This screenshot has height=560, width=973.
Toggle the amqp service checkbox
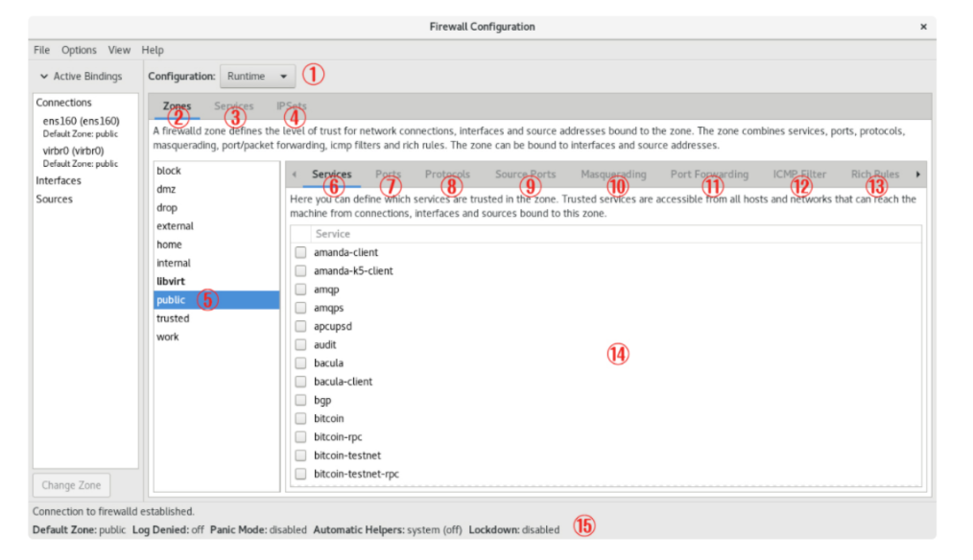(x=301, y=290)
